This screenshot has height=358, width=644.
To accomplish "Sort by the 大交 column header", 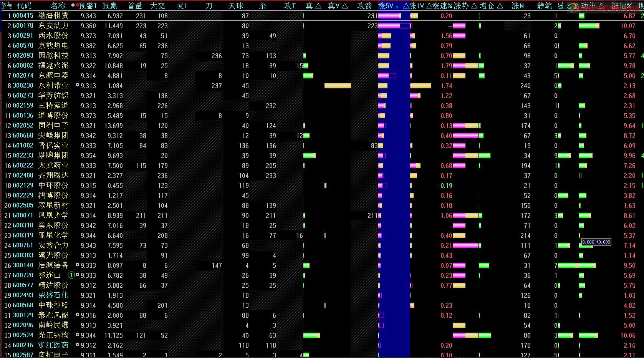I will [x=157, y=6].
